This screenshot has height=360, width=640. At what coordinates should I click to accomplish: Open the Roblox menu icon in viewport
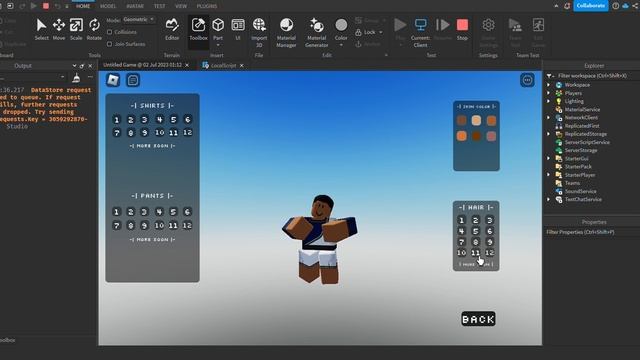pyautogui.click(x=113, y=80)
